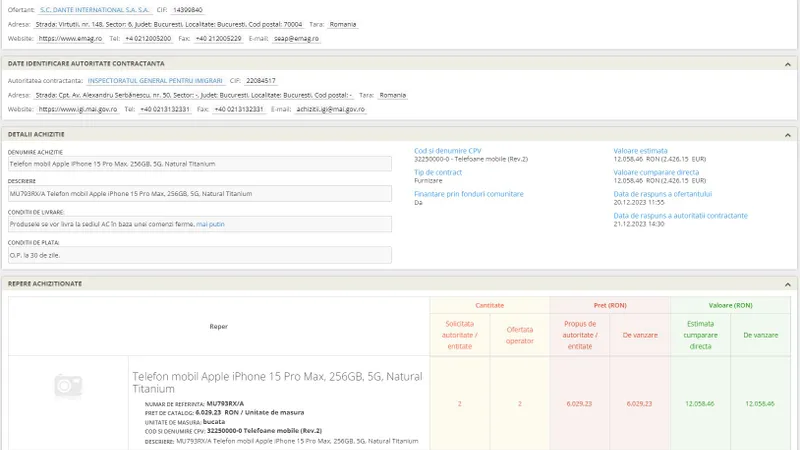This screenshot has height=450, width=800.
Task: Click the 'Estimata cumparare directa' column header
Action: pos(700,335)
